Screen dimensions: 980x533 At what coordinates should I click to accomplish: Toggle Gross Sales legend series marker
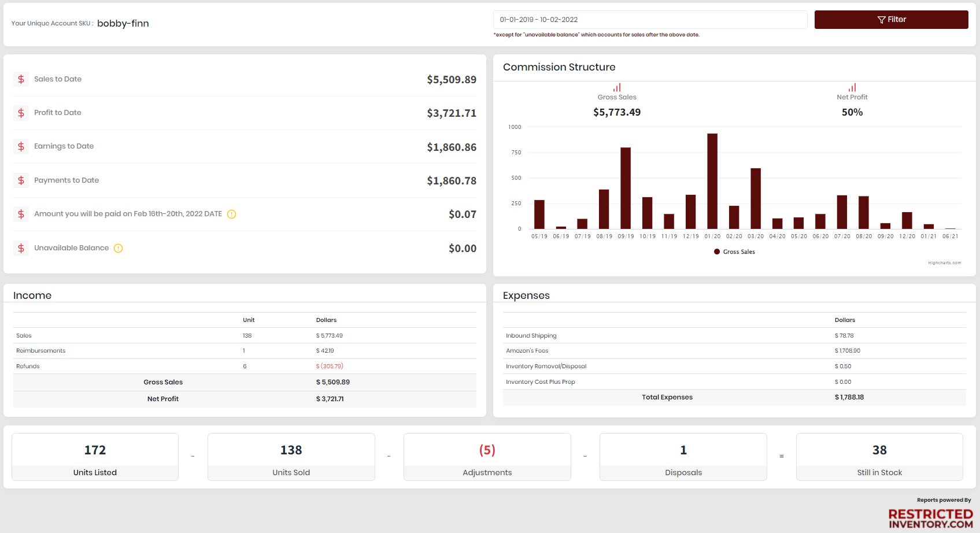(x=717, y=252)
